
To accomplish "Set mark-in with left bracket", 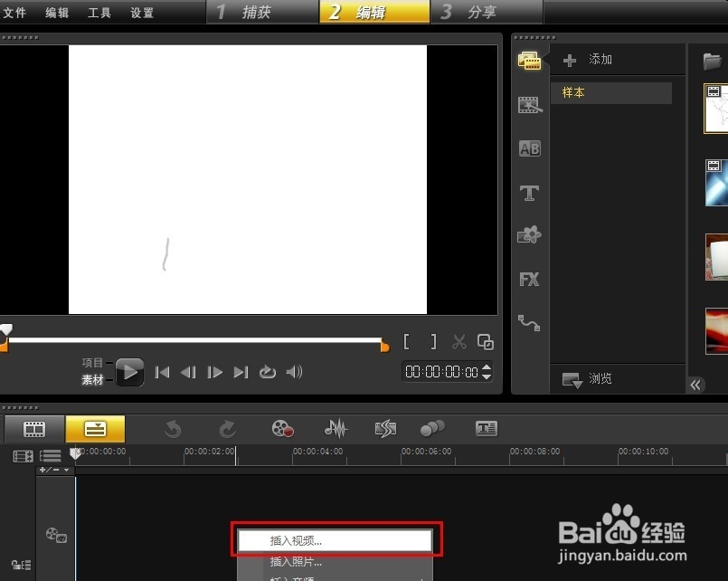I will pos(406,342).
